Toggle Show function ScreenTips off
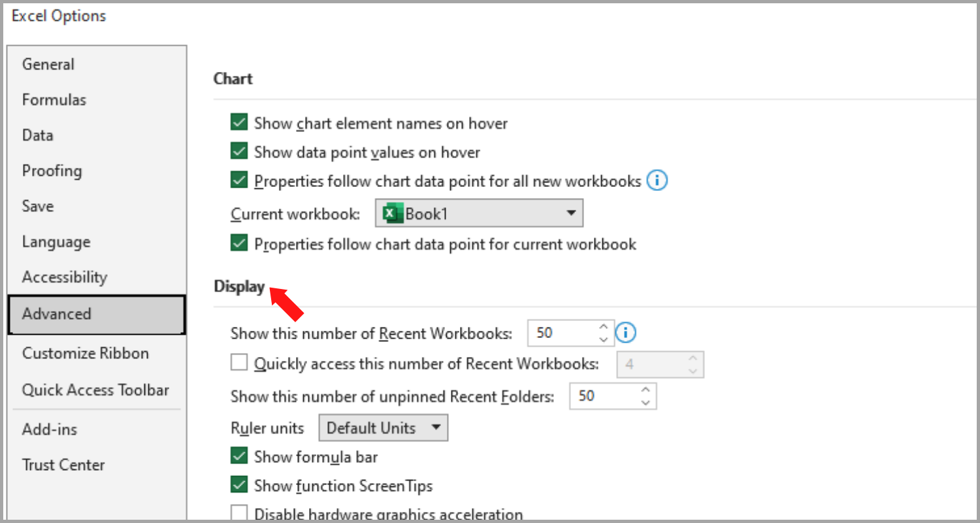Image resolution: width=980 pixels, height=523 pixels. [239, 485]
